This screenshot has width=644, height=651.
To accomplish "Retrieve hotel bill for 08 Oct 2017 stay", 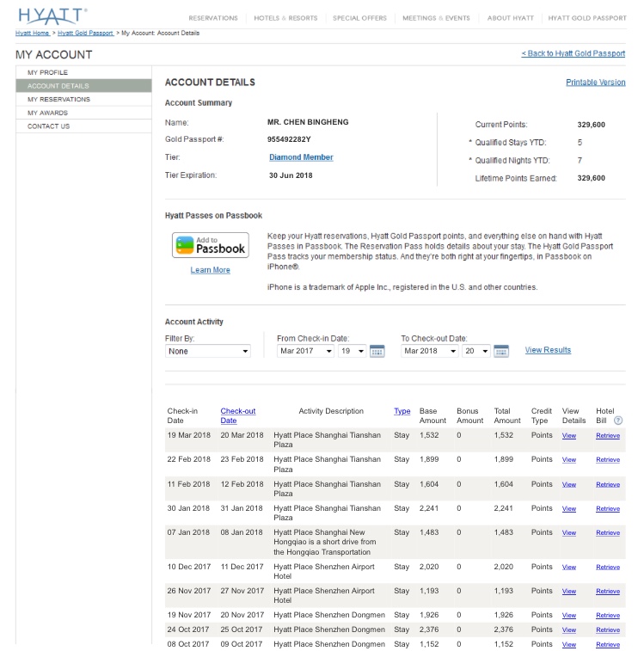I will (608, 644).
